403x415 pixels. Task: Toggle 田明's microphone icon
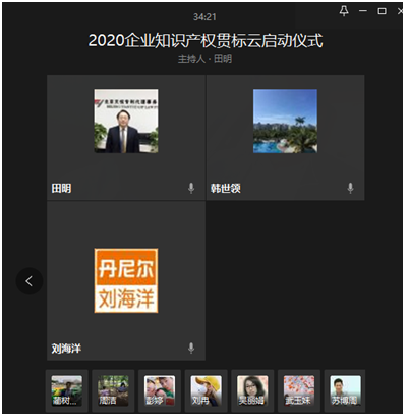pos(191,188)
